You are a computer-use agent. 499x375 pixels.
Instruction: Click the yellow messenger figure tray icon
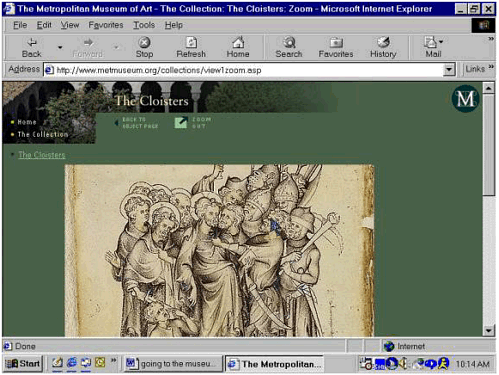point(443,363)
